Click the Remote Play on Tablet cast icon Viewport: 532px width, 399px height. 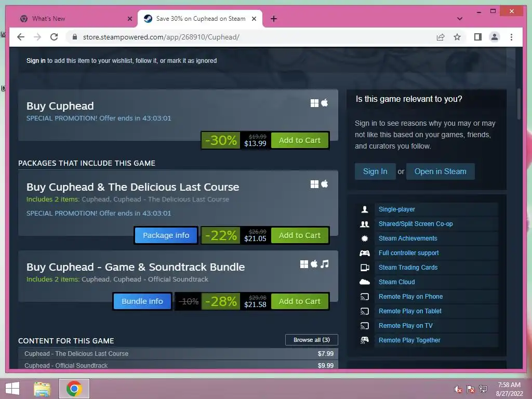coord(365,312)
